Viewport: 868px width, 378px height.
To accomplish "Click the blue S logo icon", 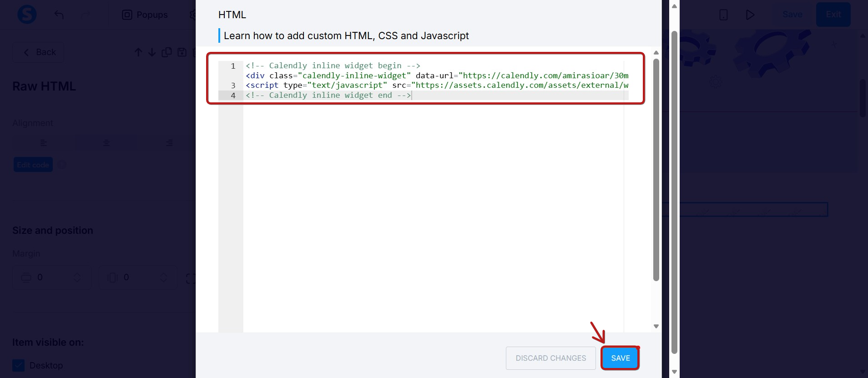I will [27, 15].
